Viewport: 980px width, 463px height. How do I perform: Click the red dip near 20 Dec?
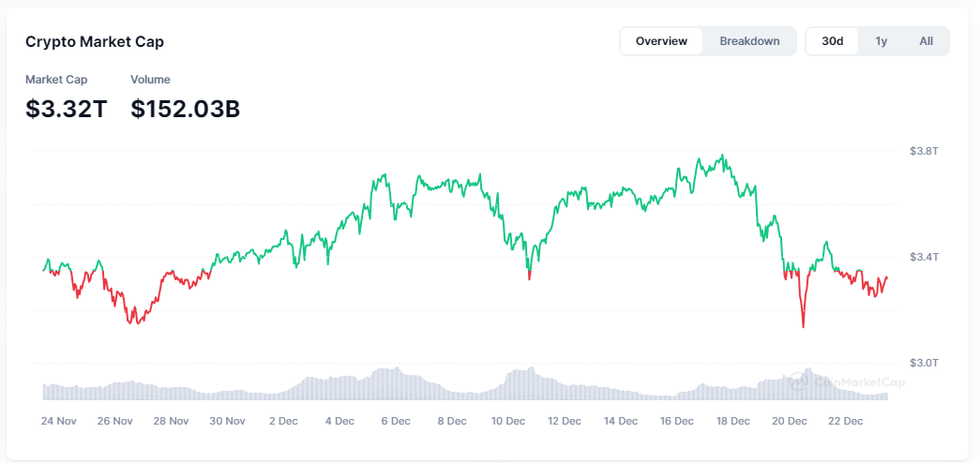pyautogui.click(x=804, y=325)
